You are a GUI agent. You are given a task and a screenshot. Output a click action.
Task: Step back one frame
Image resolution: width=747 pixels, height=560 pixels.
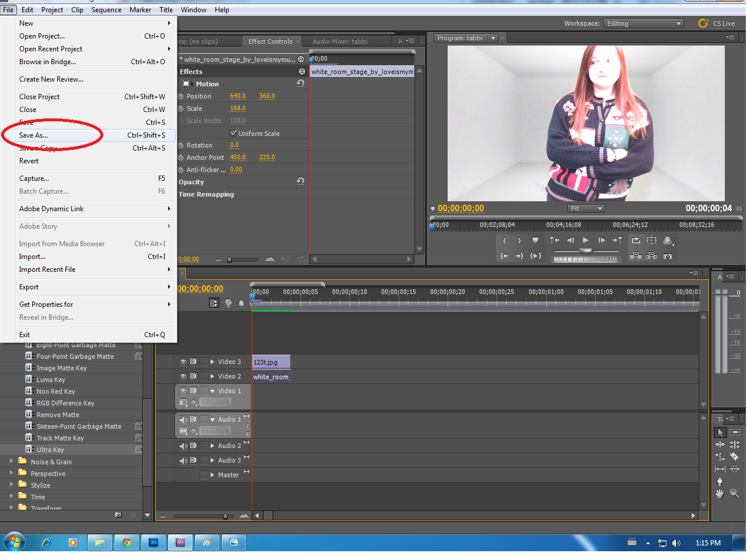570,240
